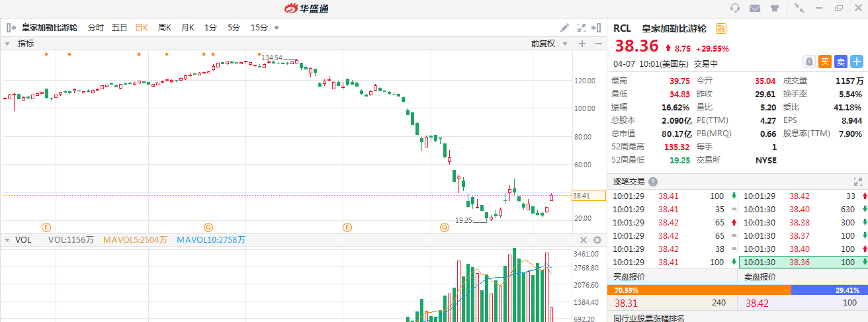868x322 pixels.
Task: Open the 前复权 adjustment dropdown
Action: [548, 44]
